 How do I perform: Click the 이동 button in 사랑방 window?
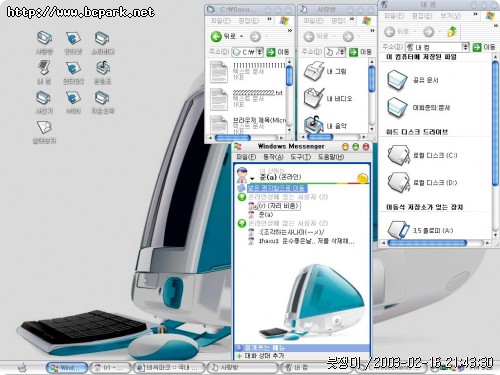(360, 52)
